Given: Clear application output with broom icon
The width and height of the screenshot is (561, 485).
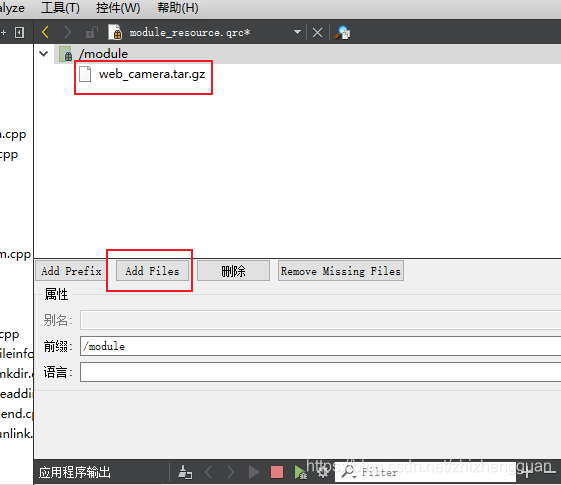Looking at the screenshot, I should pos(185,472).
